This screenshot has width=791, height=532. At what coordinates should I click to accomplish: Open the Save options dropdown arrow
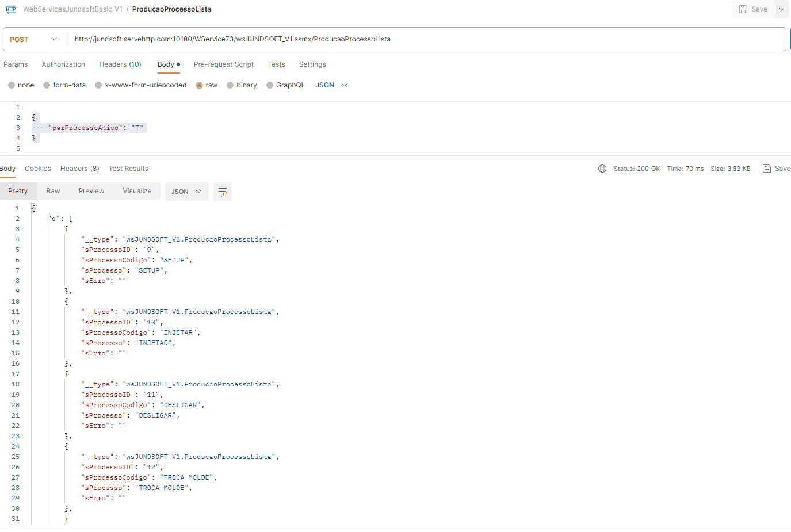click(782, 9)
